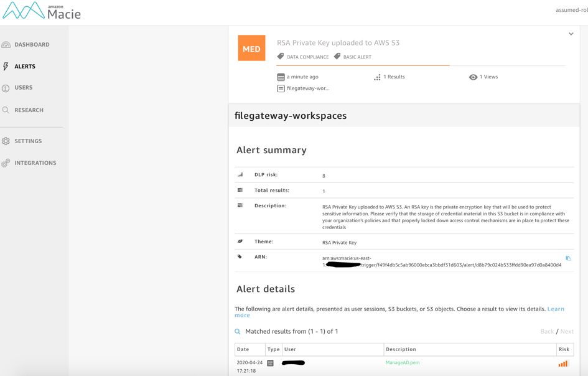
Task: Click the 1 Results text
Action: pos(394,77)
